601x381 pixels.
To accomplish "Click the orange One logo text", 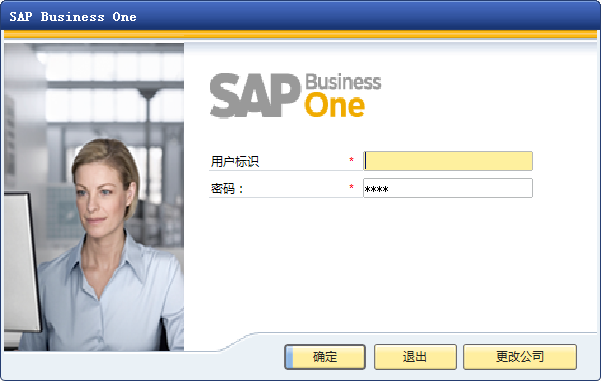I will (335, 105).
